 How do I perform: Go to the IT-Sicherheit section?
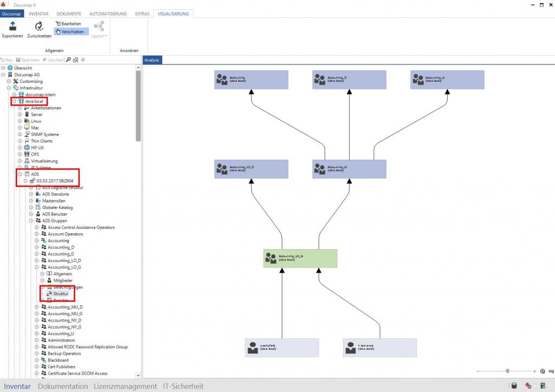point(183,386)
